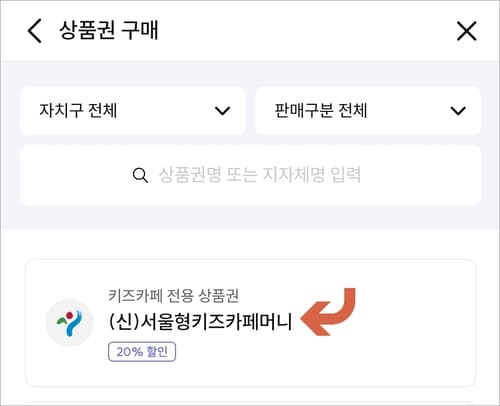The height and width of the screenshot is (406, 500).
Task: Open the 판매구분 전체 dropdown
Action: click(x=368, y=111)
